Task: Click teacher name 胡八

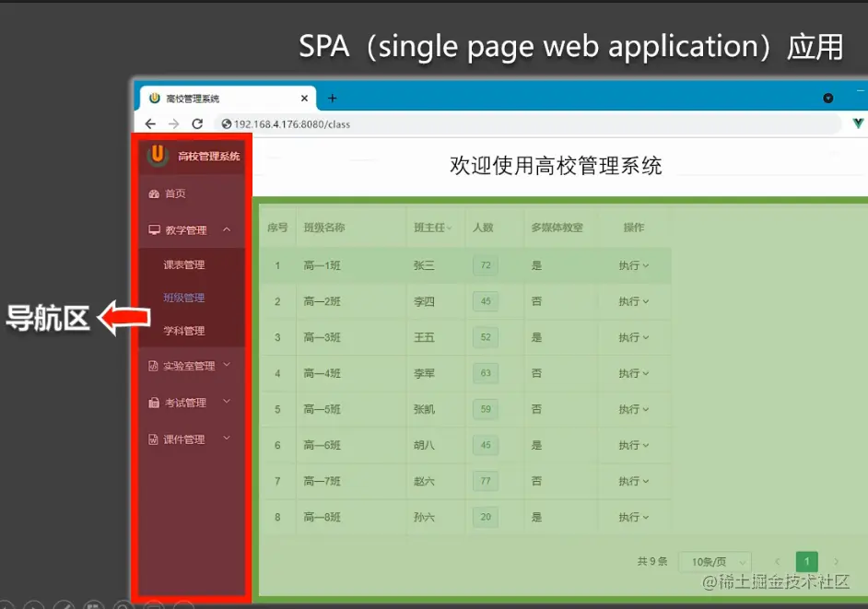Action: [424, 445]
